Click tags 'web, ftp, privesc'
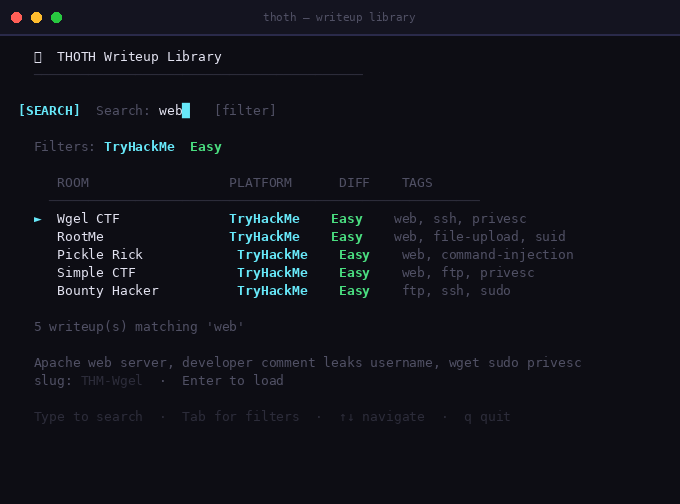This screenshot has height=504, width=680. point(468,273)
